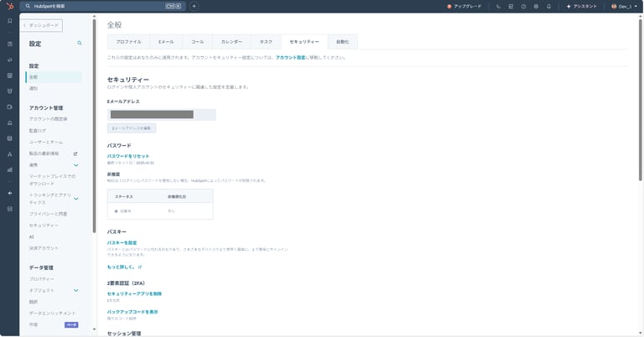Open the data management database icon
Screen dimensions: 644x337
click(x=10, y=138)
